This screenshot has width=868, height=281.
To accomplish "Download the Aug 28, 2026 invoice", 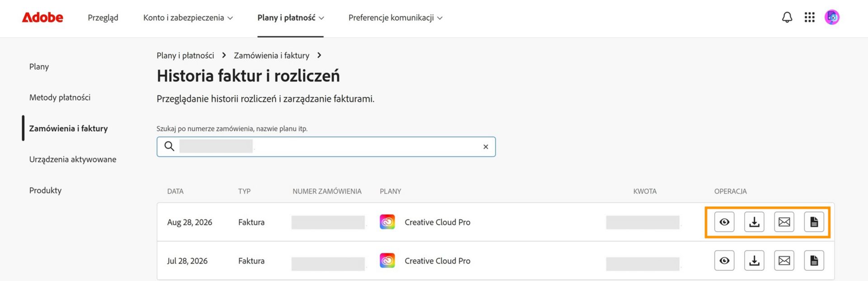I will point(754,222).
